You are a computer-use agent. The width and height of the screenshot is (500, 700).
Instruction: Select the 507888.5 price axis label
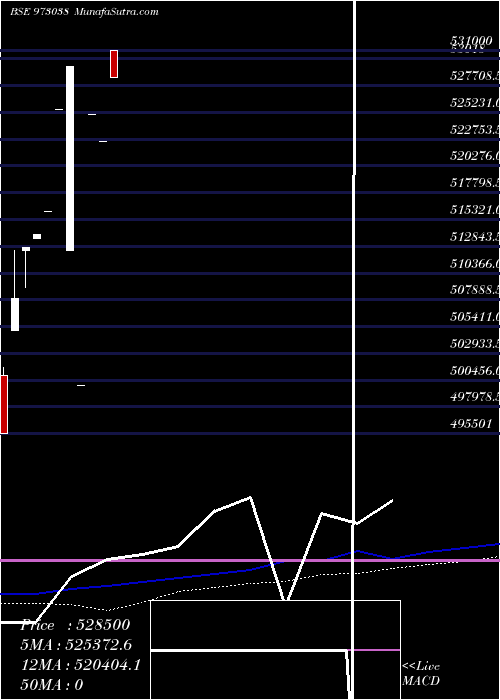[x=475, y=290]
